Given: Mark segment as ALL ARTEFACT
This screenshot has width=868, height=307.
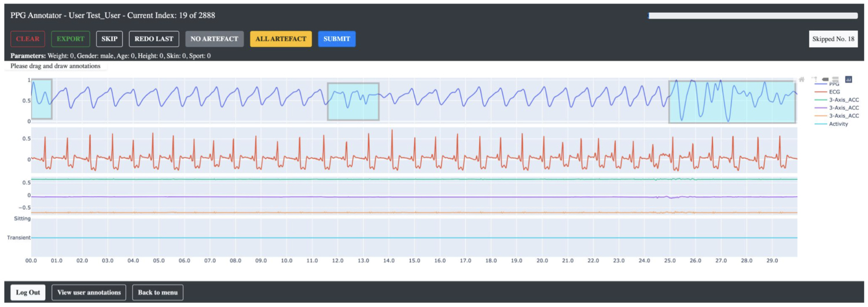Looking at the screenshot, I should click(281, 39).
